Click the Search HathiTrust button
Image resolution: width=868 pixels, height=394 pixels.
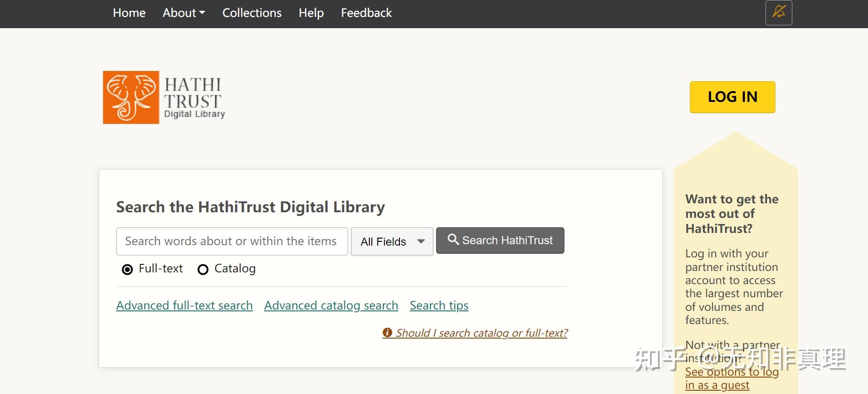500,240
